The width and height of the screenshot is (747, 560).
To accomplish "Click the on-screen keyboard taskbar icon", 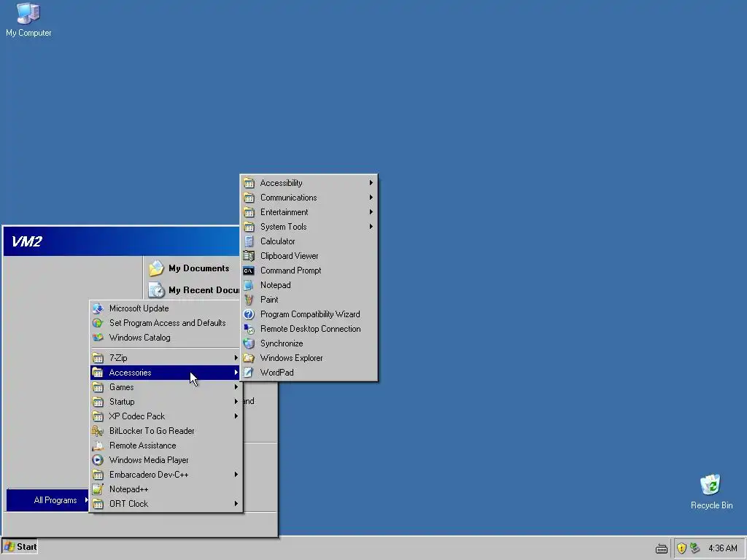I will point(661,549).
